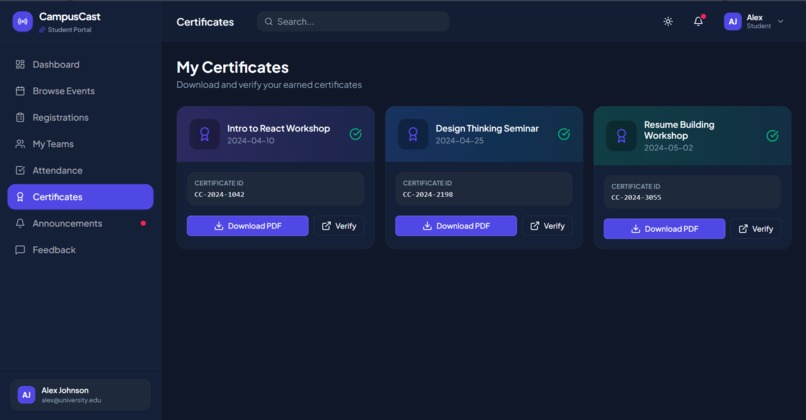Download PDF for Design Thinking Seminar
The image size is (806, 420).
click(x=456, y=226)
